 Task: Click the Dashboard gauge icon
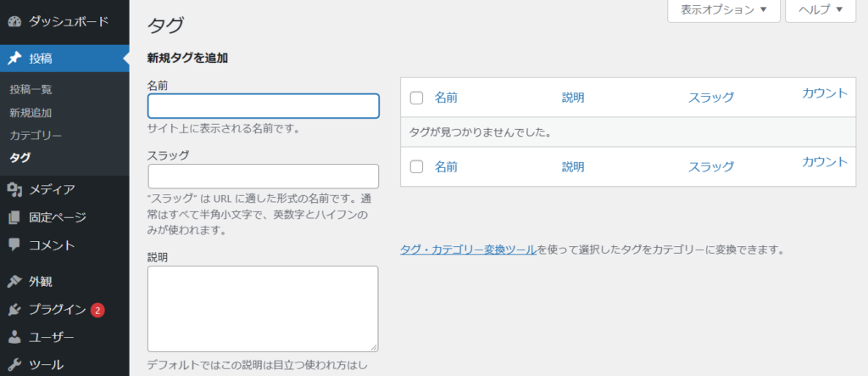tap(14, 20)
